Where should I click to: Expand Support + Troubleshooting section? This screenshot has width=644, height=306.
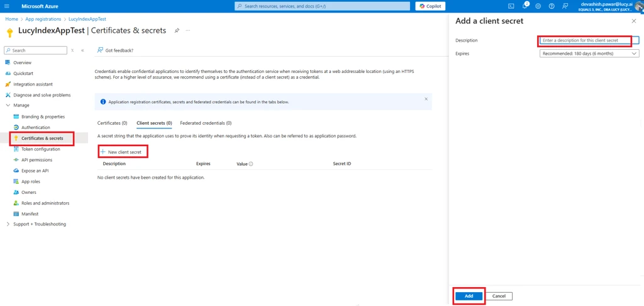[x=8, y=224]
